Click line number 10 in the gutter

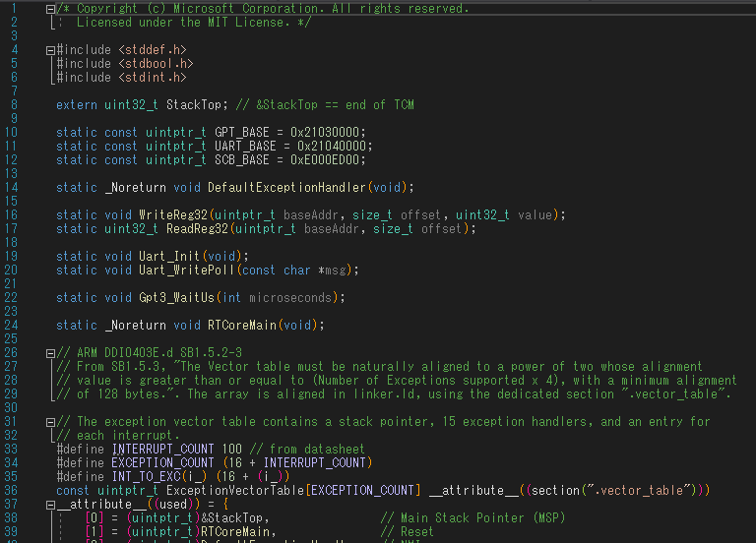11,133
